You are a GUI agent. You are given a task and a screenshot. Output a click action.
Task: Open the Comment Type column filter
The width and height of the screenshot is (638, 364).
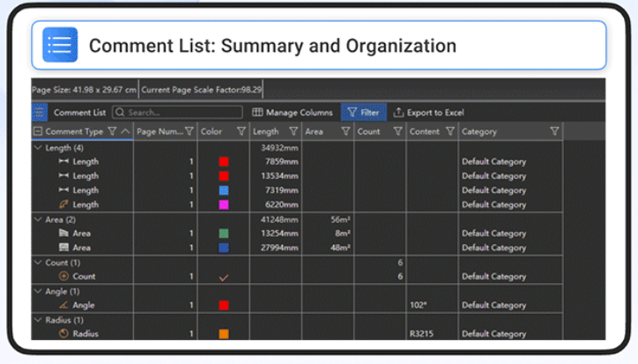[x=112, y=131]
